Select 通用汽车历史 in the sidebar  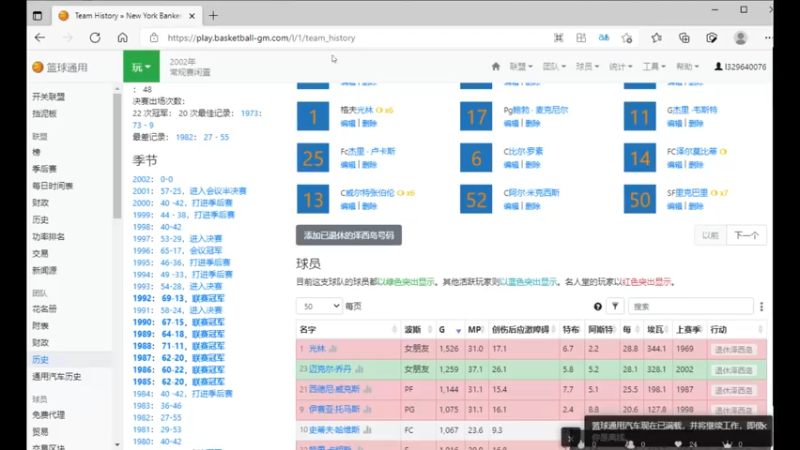[57, 377]
